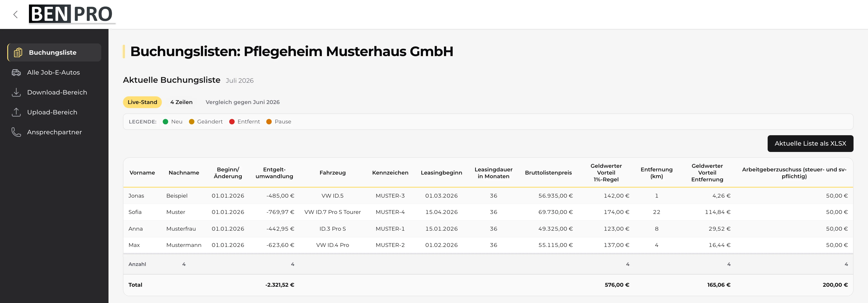
Task: Go to Download-Bereich
Action: point(57,92)
